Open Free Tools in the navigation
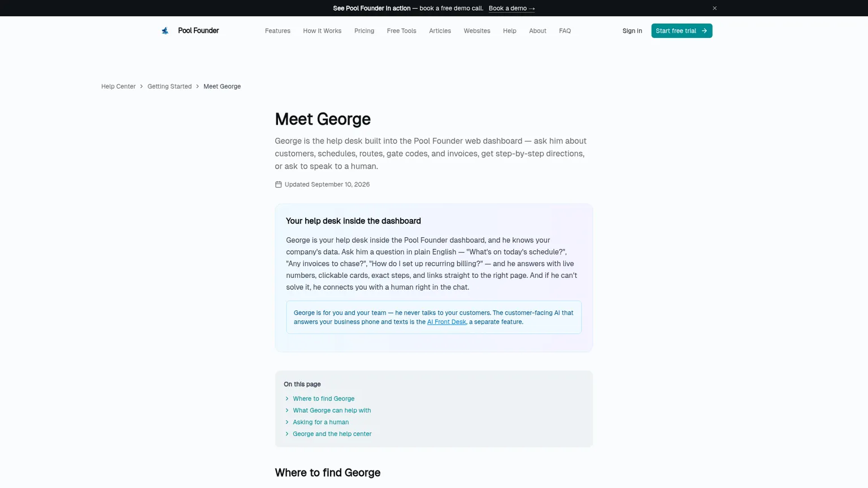The height and width of the screenshot is (488, 868). (401, 30)
